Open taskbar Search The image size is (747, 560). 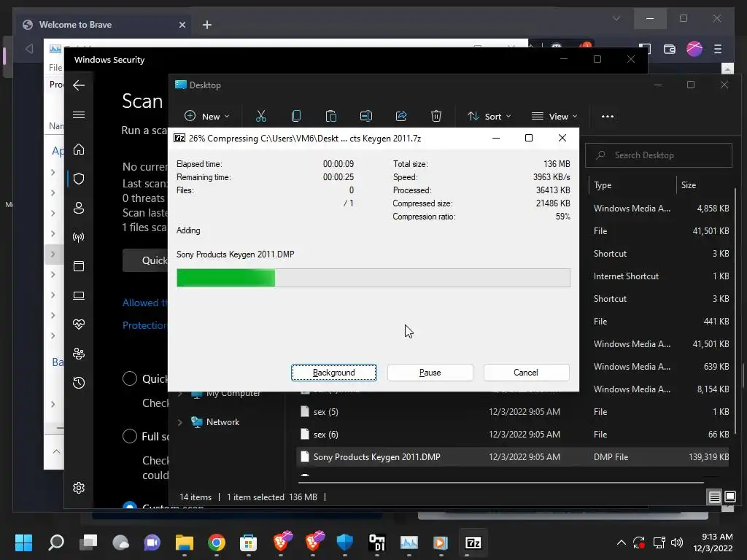coord(56,542)
